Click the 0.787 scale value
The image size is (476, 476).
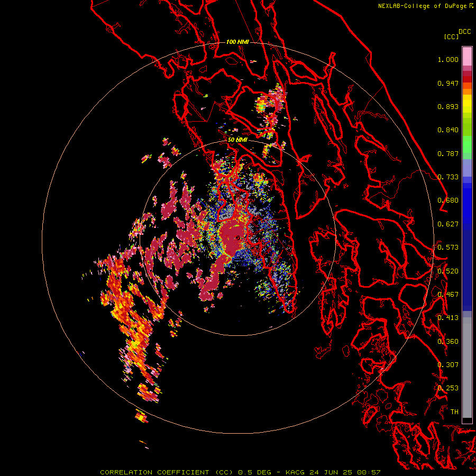448,153
